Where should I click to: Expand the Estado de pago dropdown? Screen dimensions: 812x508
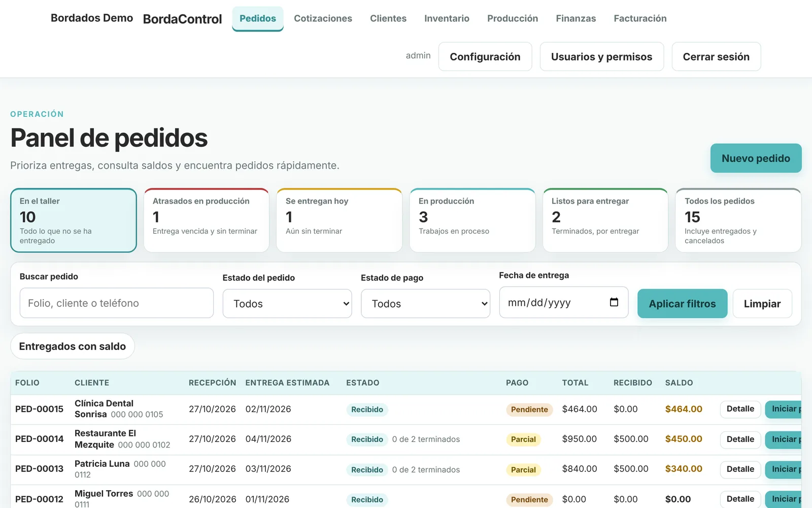coord(425,304)
